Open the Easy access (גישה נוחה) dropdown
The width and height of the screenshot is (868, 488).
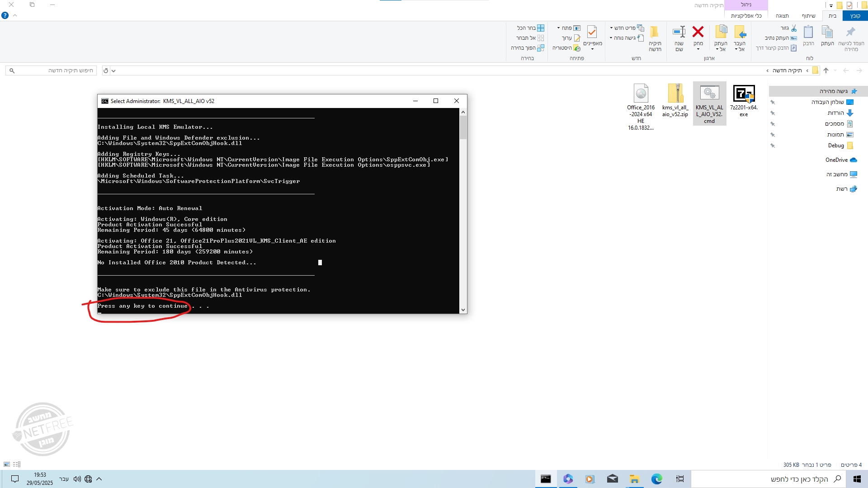pyautogui.click(x=627, y=38)
